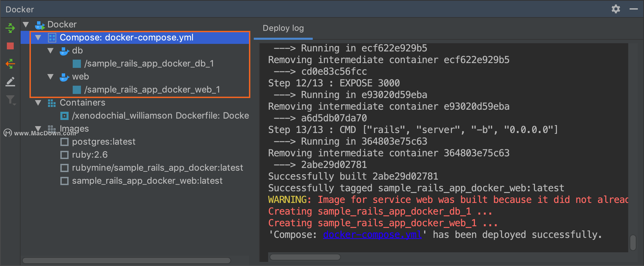
Task: Click the sample_rails_app_docker_web_1 container icon
Action: point(77,90)
